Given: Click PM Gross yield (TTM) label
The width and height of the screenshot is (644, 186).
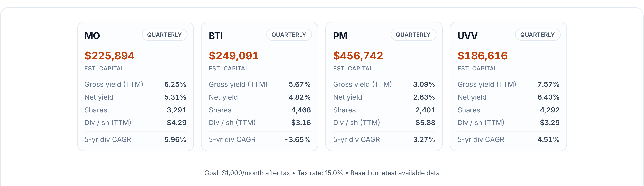Looking at the screenshot, I should (362, 84).
